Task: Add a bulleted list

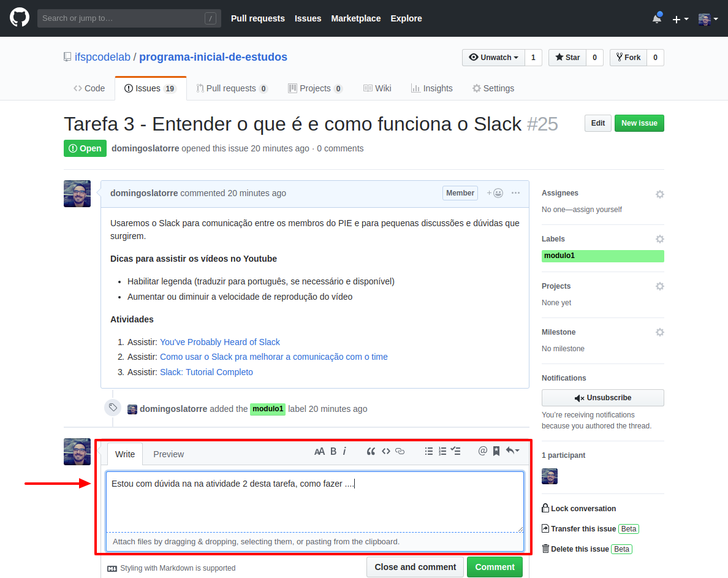Action: pos(428,451)
